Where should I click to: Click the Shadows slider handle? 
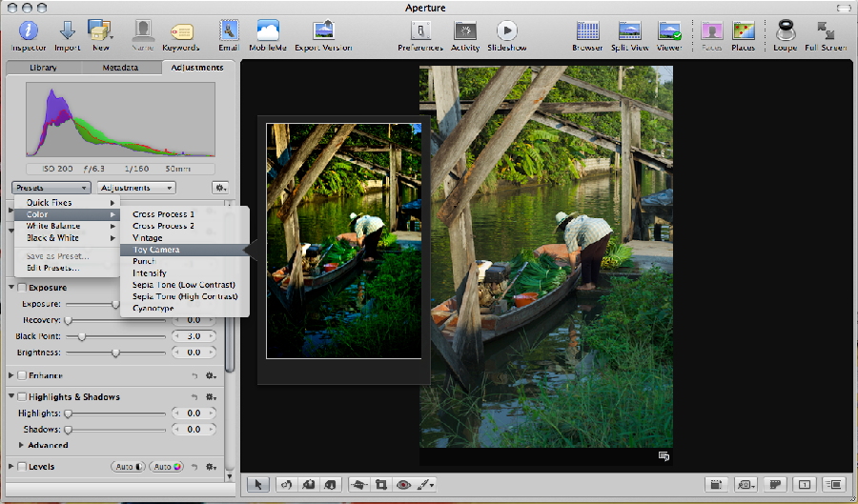[69, 430]
